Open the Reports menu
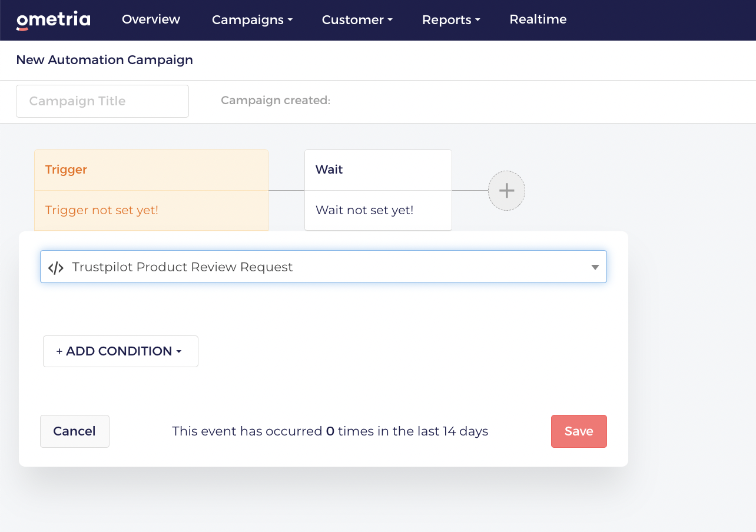The image size is (756, 532). [450, 19]
